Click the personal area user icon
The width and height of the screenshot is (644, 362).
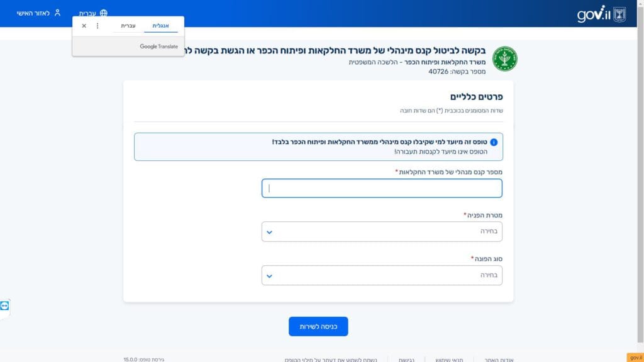(x=57, y=13)
